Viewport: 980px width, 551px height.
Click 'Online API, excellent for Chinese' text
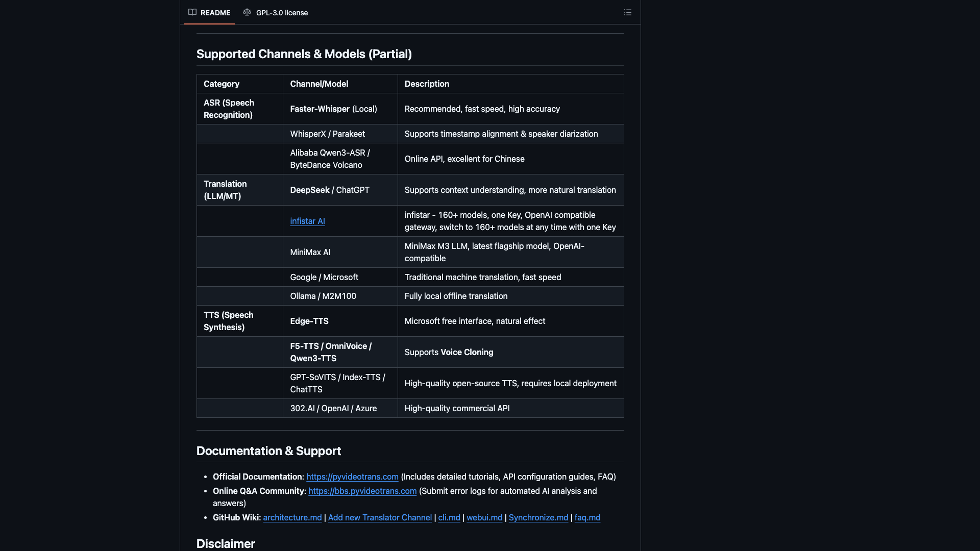464,159
